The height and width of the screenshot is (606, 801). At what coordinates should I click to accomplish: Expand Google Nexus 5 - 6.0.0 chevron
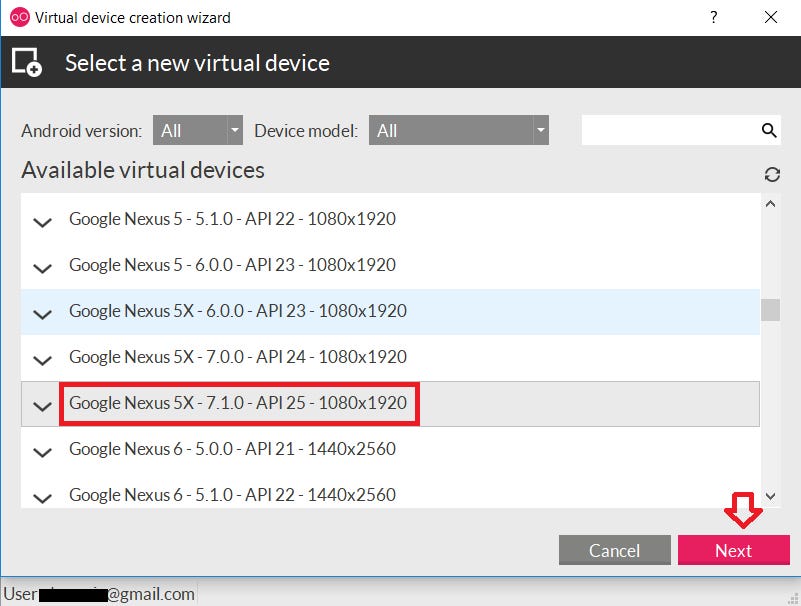point(42,268)
